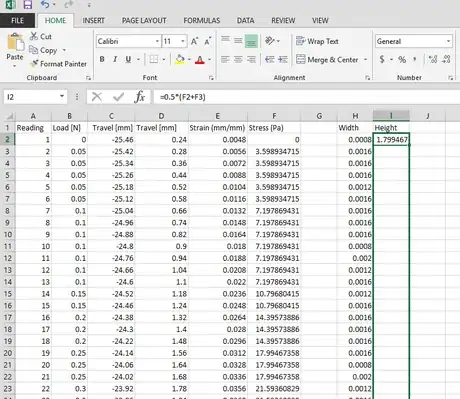Open the Merge & Center dropdown arrow
This screenshot has width=460, height=399.
coord(365,60)
